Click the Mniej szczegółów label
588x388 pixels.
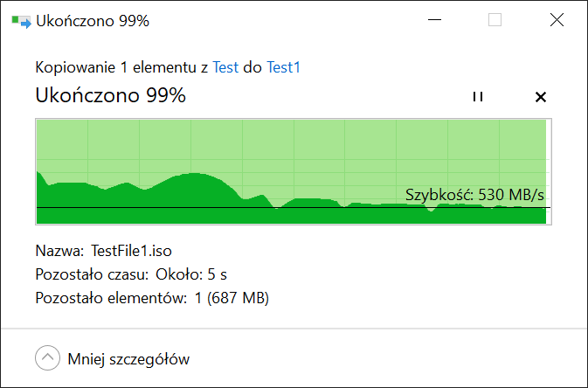coord(128,359)
